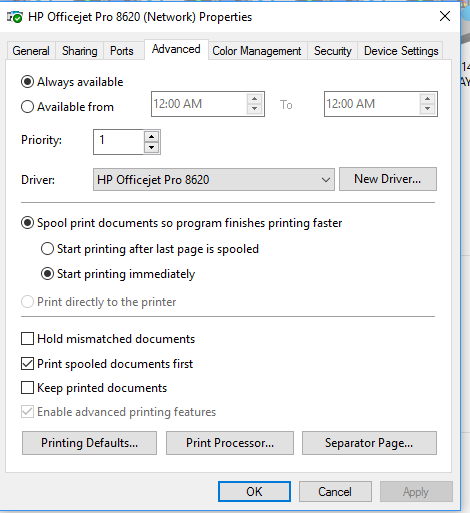
Task: Switch to the Security tab
Action: click(332, 51)
